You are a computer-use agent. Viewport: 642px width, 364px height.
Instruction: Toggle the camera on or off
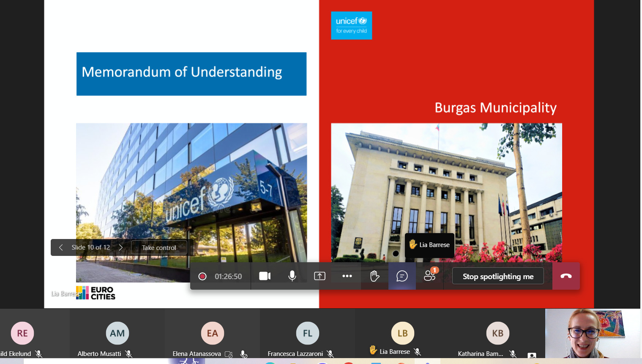pos(265,276)
